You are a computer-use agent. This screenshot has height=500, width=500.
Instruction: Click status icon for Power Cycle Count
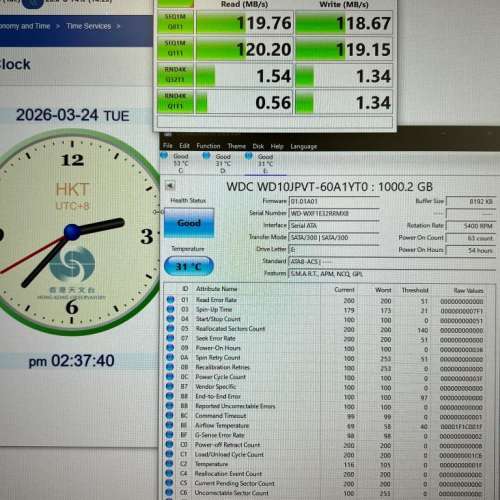(170, 377)
